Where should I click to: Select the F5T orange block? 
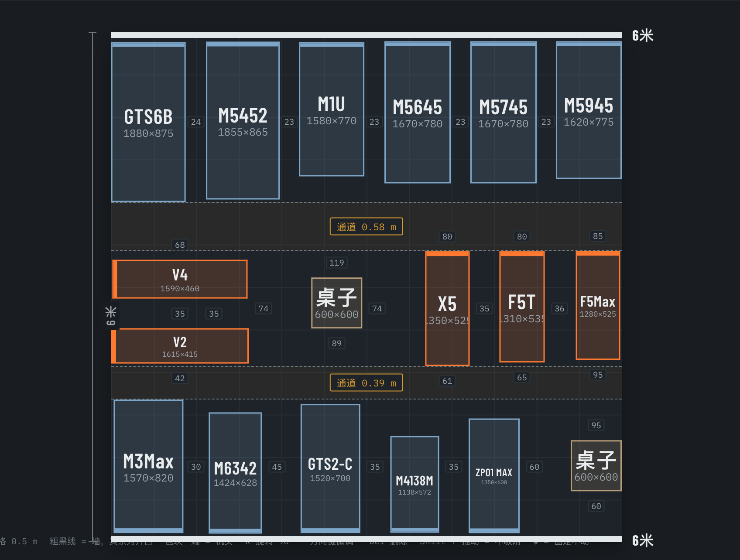coord(522,307)
